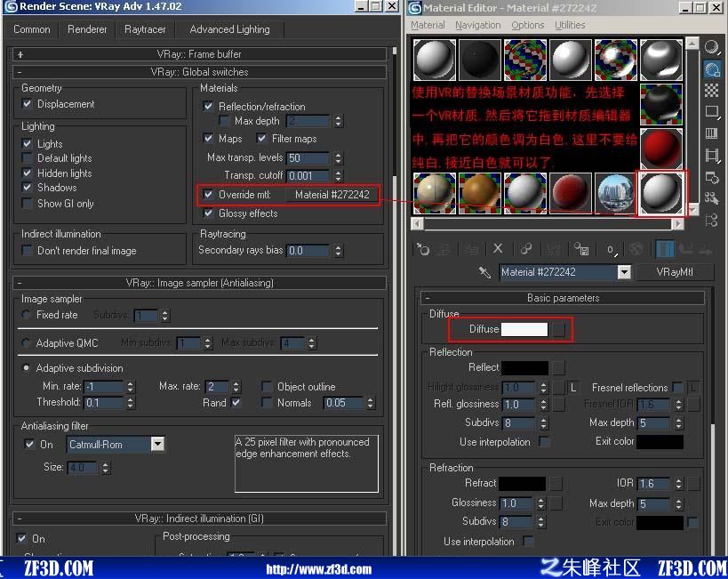Toggle the Override mtl checkbox
728x579 pixels.
click(208, 194)
